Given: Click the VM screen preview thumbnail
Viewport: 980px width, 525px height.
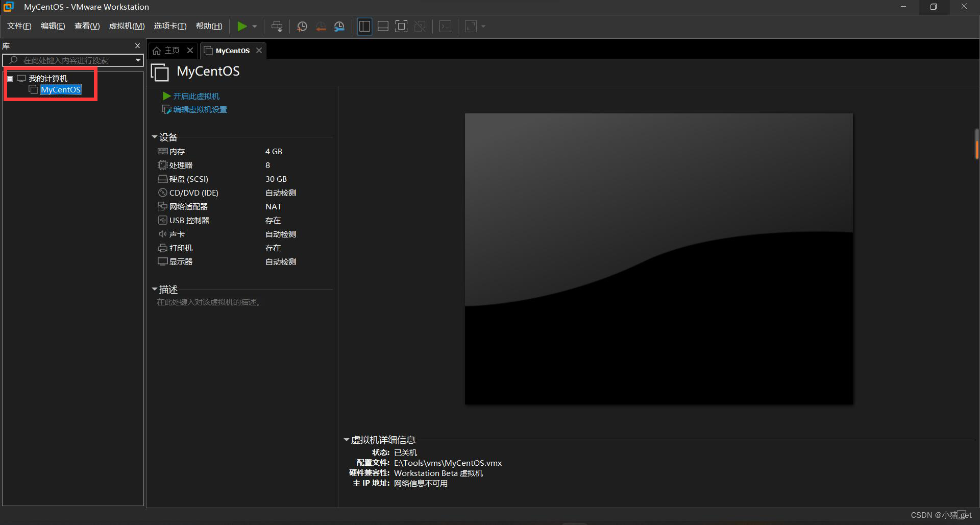Looking at the screenshot, I should click(x=658, y=259).
